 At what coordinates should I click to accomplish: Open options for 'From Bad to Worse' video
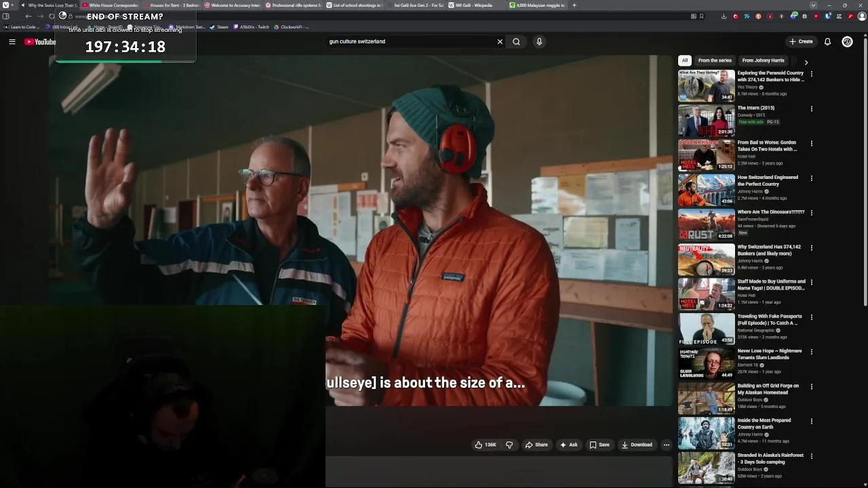811,143
